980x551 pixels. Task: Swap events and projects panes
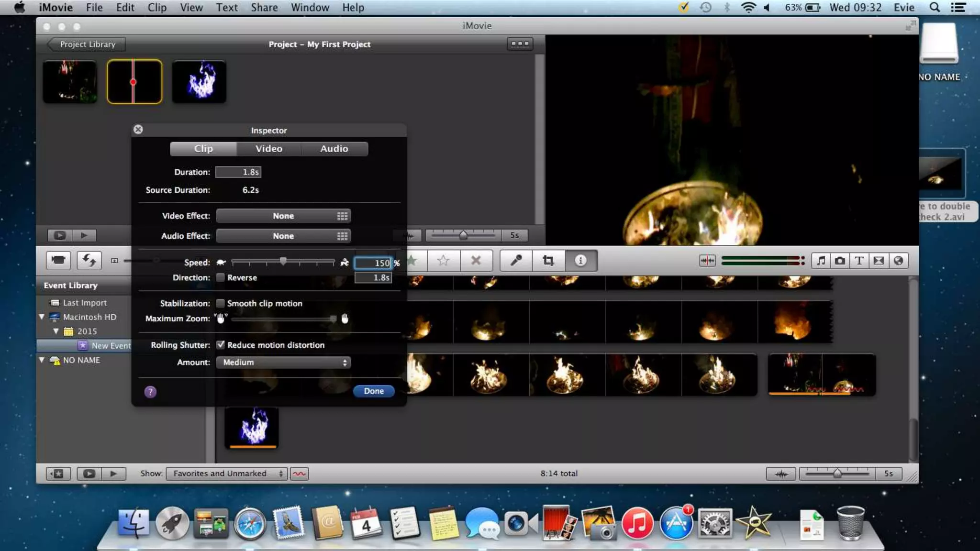coord(89,261)
